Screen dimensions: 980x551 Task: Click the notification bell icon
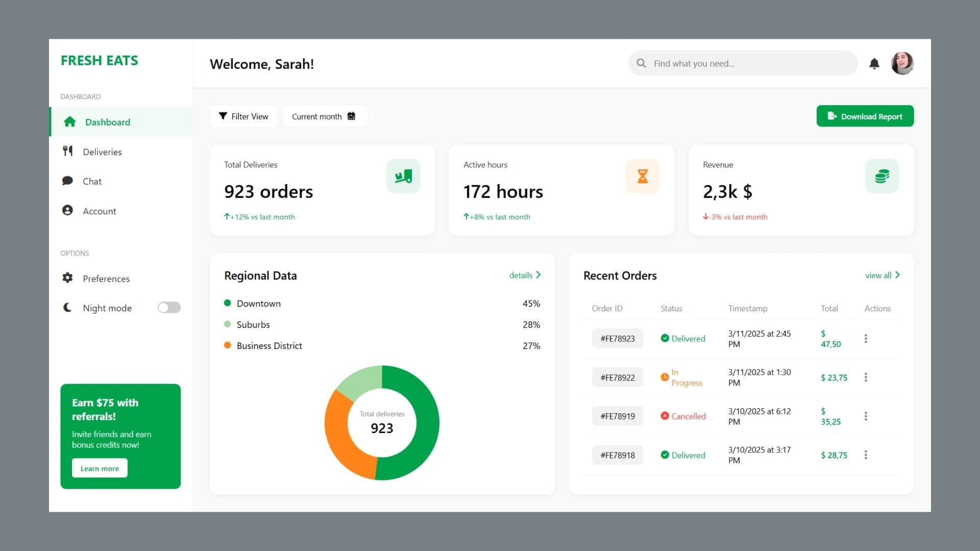(874, 63)
